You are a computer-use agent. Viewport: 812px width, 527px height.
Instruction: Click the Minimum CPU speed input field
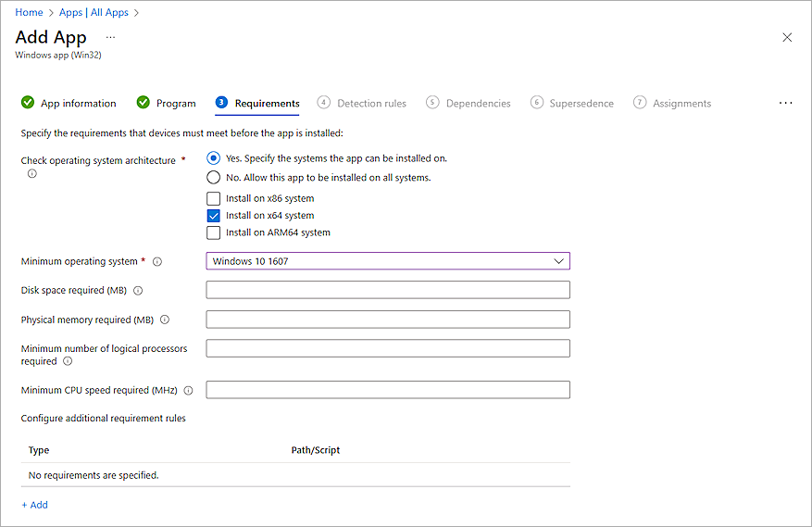click(x=388, y=390)
